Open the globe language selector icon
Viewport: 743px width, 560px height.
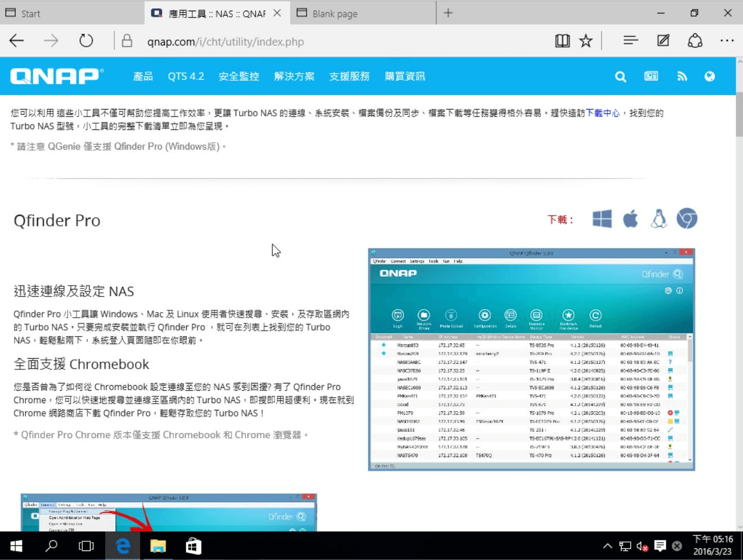(x=710, y=76)
